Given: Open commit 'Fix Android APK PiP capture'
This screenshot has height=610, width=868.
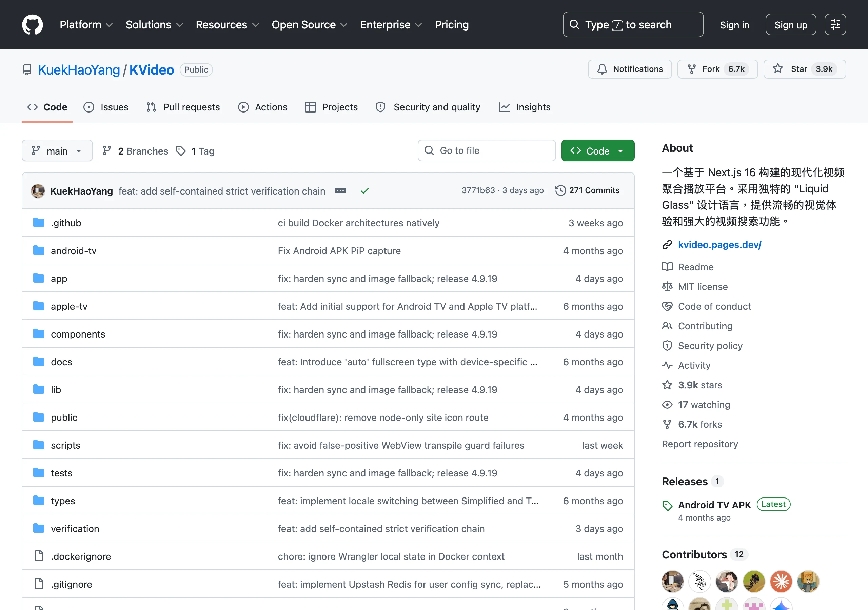Looking at the screenshot, I should pyautogui.click(x=339, y=250).
